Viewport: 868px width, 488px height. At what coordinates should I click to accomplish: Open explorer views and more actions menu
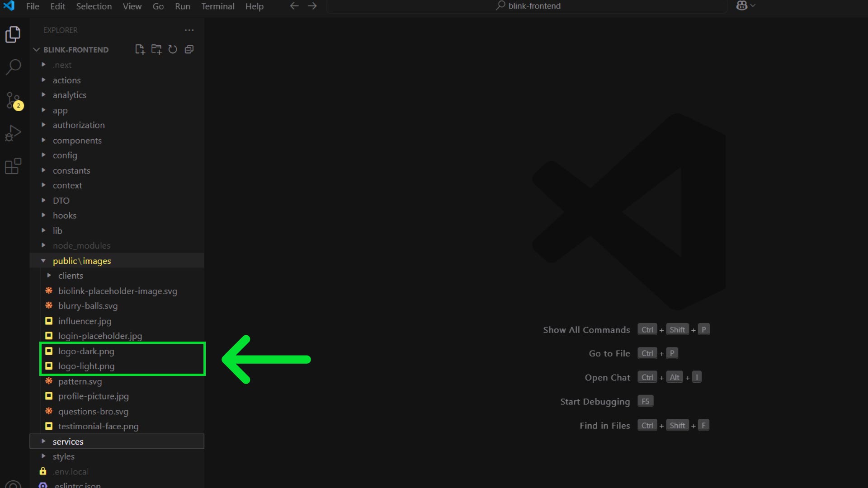click(x=189, y=30)
